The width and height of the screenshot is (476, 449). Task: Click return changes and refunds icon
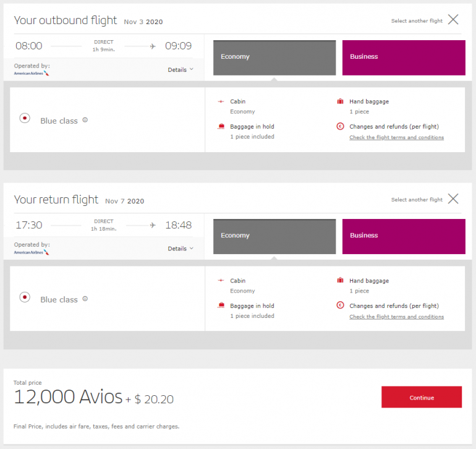(x=340, y=306)
